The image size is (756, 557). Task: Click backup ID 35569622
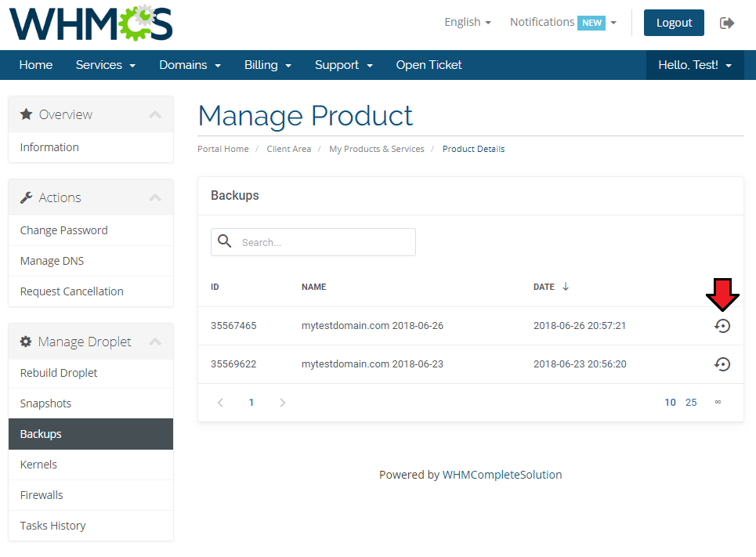(x=233, y=364)
